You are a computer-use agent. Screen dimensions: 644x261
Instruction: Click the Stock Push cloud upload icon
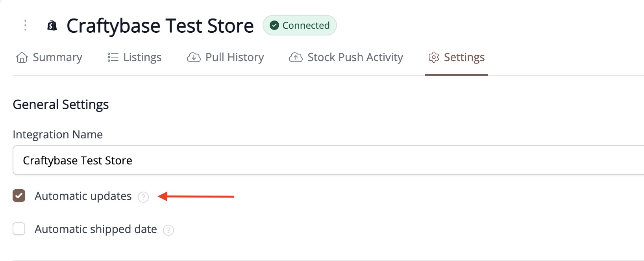[296, 58]
